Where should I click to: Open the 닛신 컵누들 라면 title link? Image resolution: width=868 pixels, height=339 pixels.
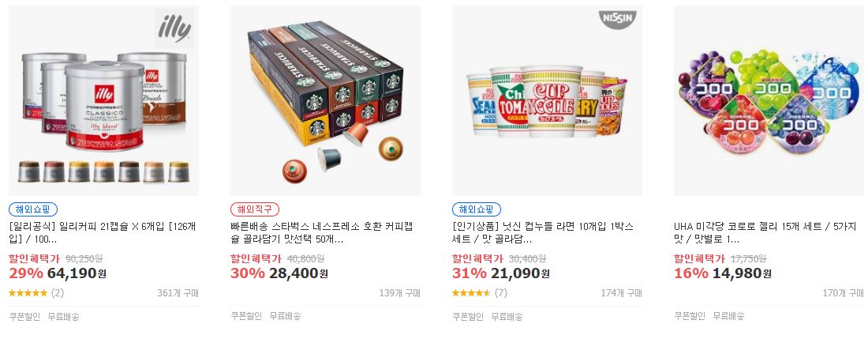click(x=543, y=233)
